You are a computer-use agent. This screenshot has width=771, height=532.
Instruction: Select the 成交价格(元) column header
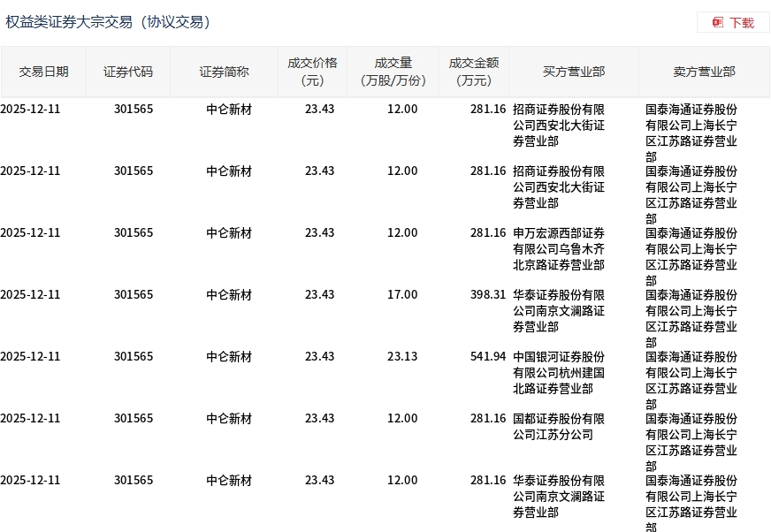[x=312, y=72]
